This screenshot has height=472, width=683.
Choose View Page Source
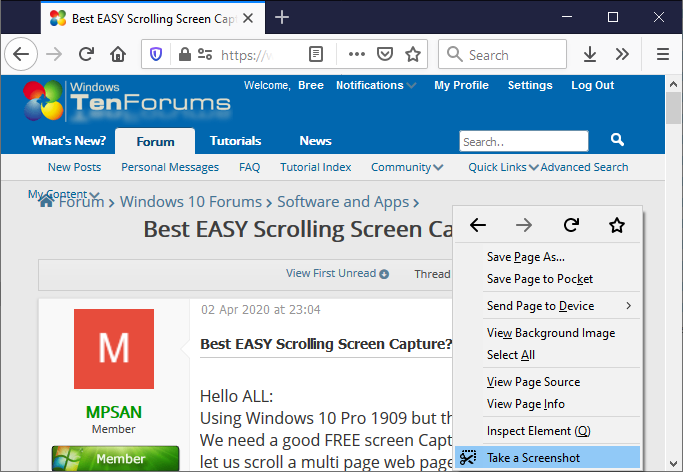pyautogui.click(x=548, y=382)
